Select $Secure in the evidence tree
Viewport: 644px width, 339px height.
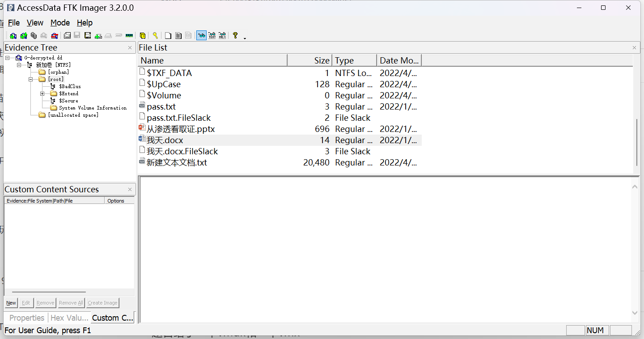68,101
